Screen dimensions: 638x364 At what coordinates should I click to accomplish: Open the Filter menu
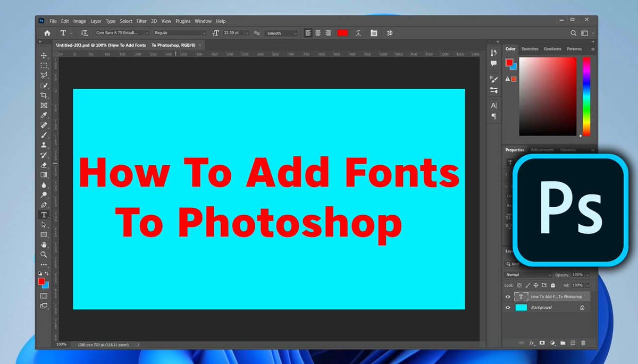[141, 21]
